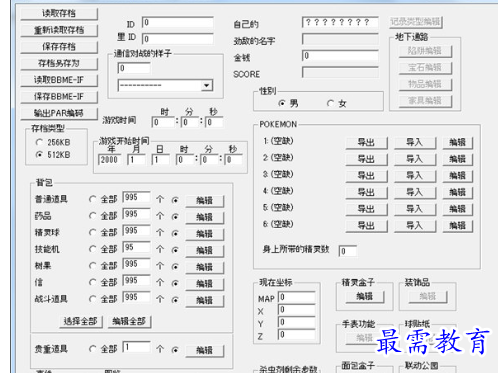Click the 重新读取存档 button
This screenshot has height=373, width=498.
(x=59, y=30)
